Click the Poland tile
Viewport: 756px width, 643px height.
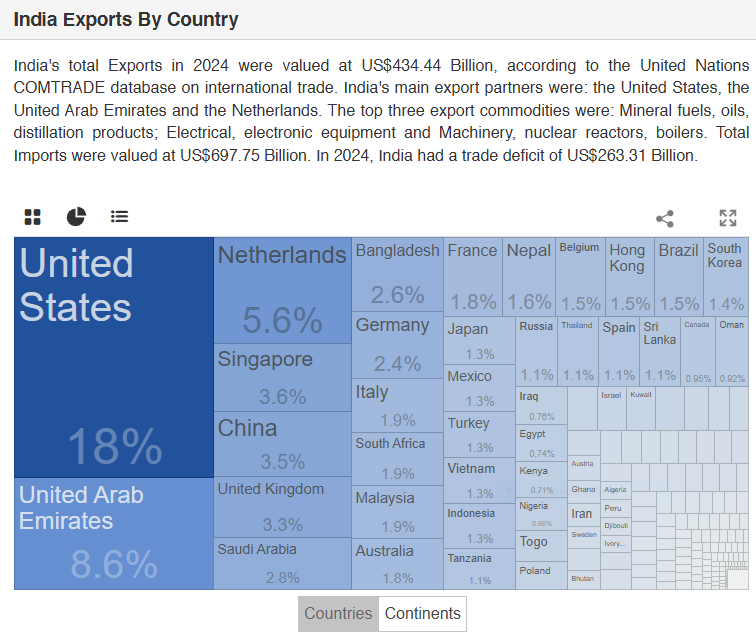pyautogui.click(x=541, y=576)
